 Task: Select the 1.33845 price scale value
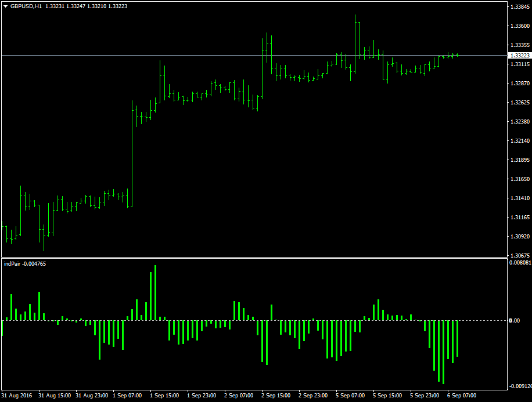(520, 7)
